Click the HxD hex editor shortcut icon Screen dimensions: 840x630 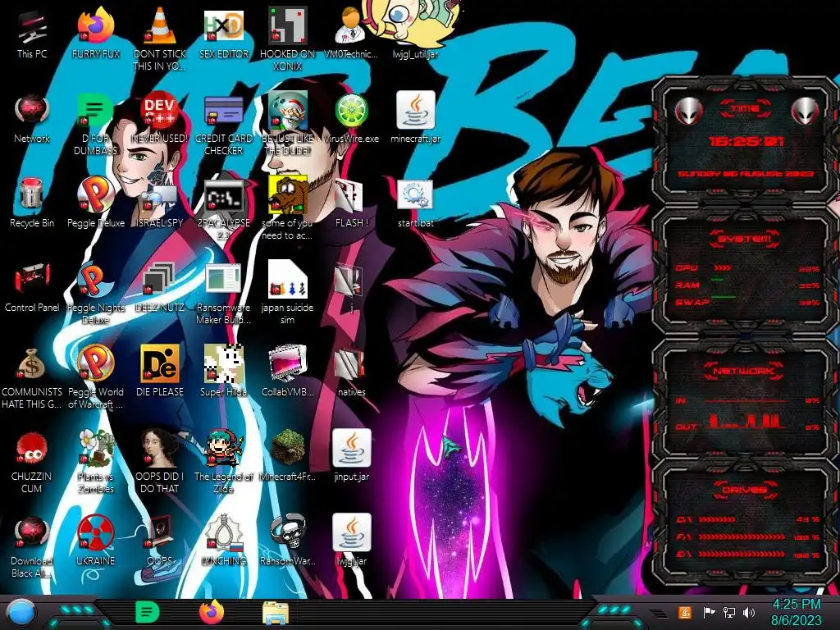[x=224, y=26]
